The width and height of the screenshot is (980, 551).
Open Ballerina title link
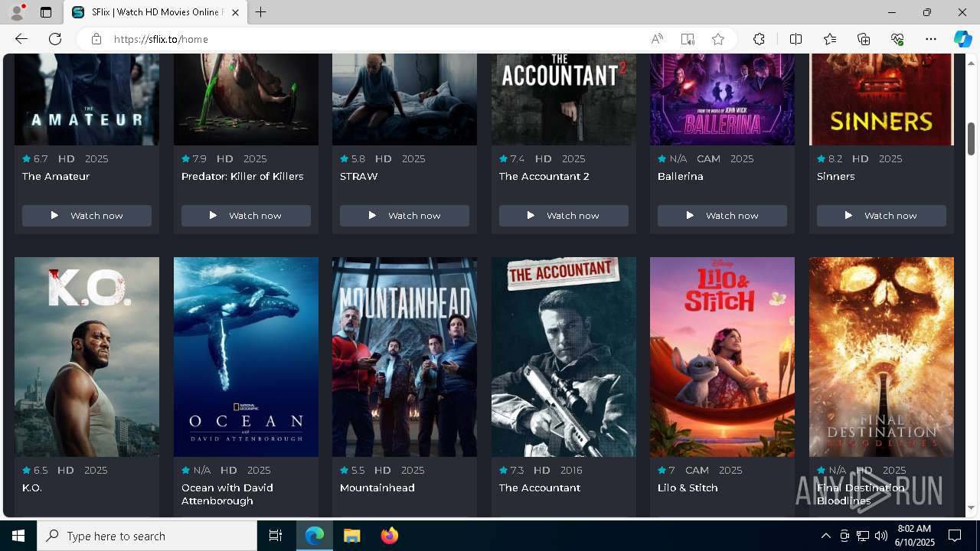coord(681,176)
